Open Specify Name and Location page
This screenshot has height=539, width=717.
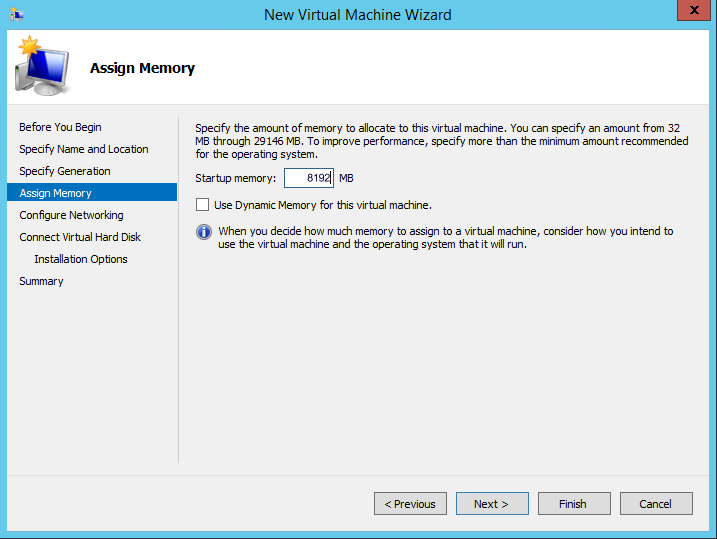pyautogui.click(x=84, y=149)
